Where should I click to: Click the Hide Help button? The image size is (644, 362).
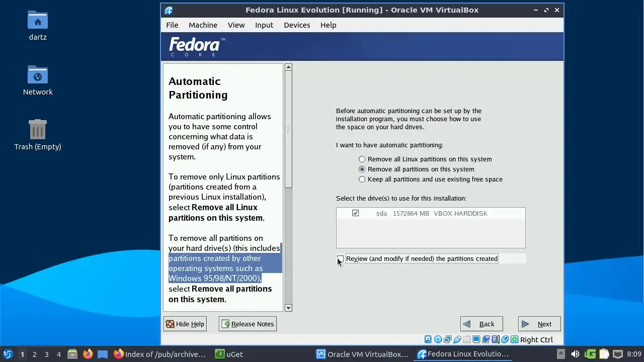(x=185, y=324)
